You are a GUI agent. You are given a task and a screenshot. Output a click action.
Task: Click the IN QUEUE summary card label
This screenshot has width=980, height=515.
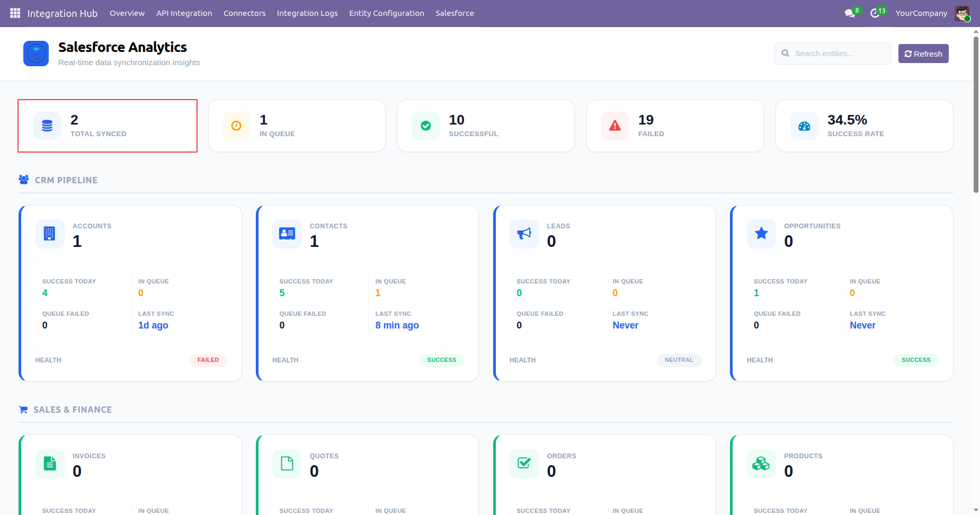point(277,134)
